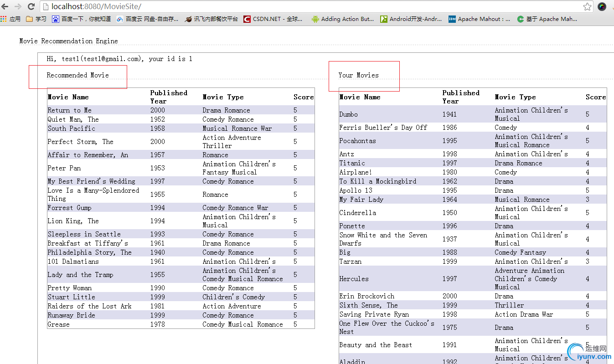The image size is (614, 364).
Task: Select To Kill a Mockingbird row
Action: point(473,181)
